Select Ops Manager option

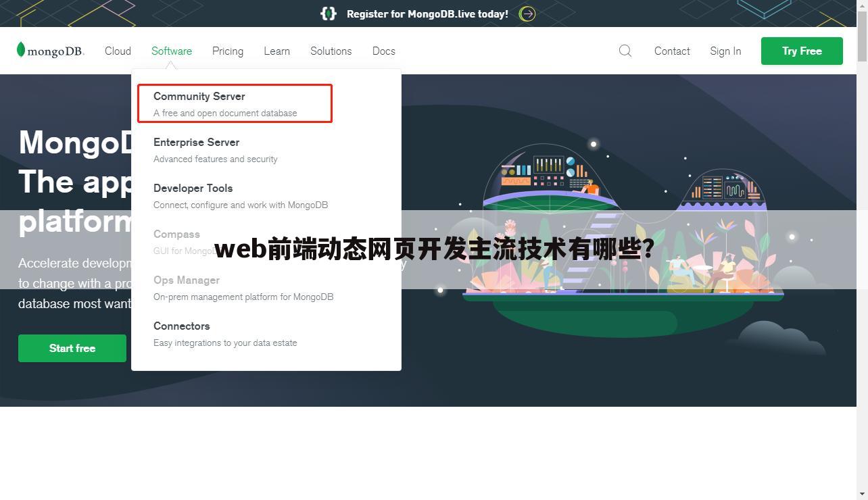(187, 280)
